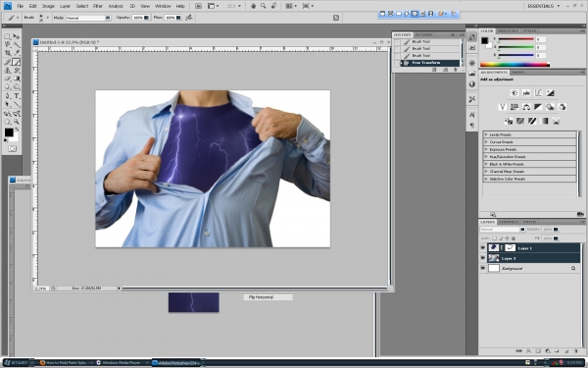Open the Essentials workspace switcher
588x368 pixels.
[x=544, y=6]
